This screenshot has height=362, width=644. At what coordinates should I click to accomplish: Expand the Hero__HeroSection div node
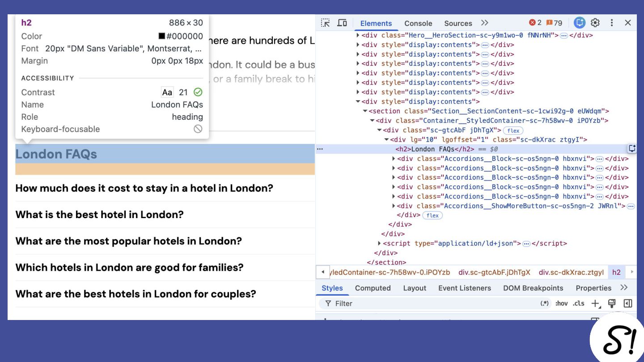point(358,35)
